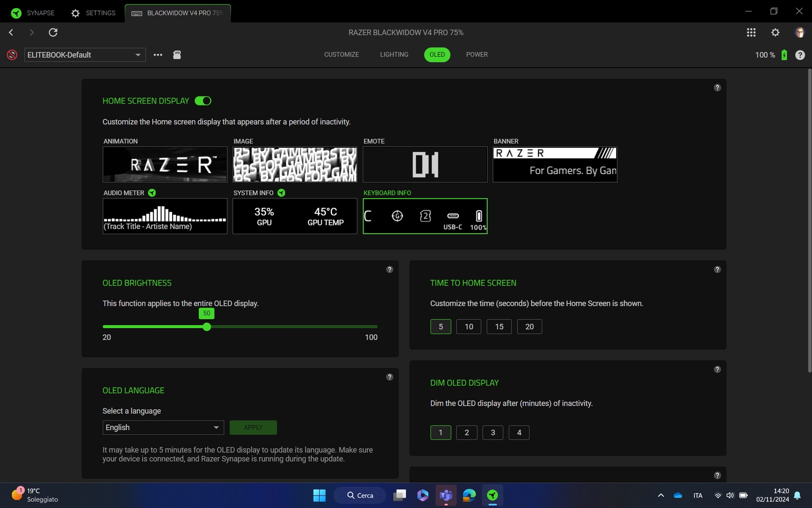Open the clock showing 14:20
The width and height of the screenshot is (812, 508).
click(x=772, y=495)
